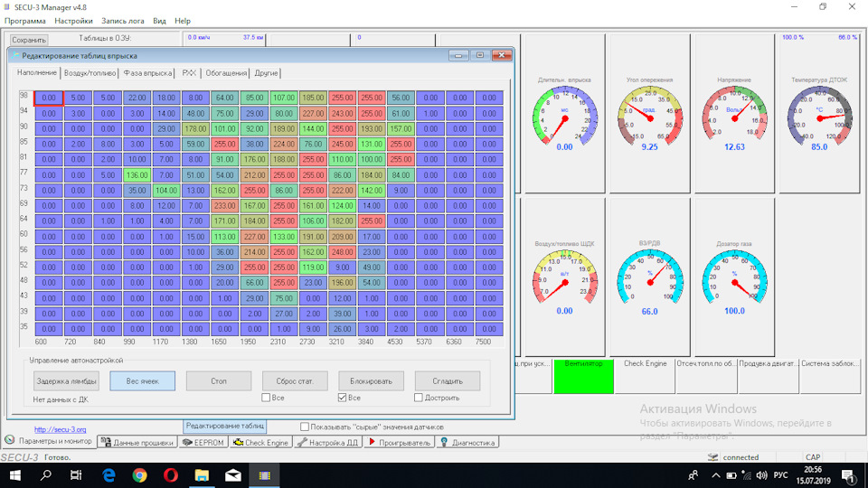Open the volume control tray icon

pos(761,475)
